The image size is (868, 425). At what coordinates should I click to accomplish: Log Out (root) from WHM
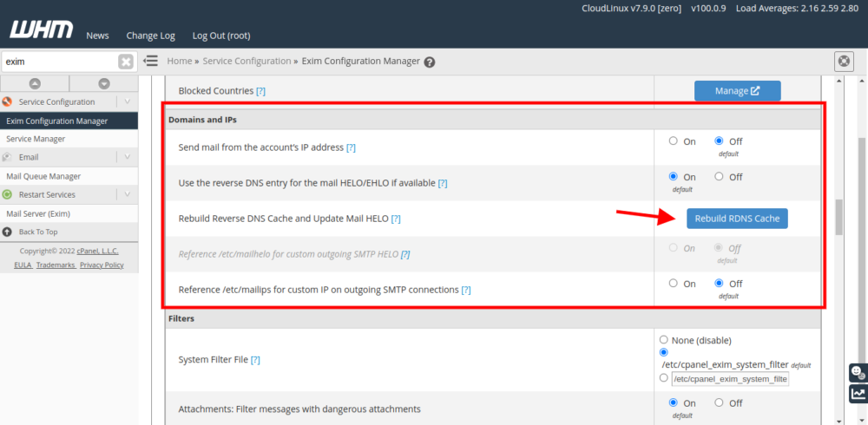221,36
